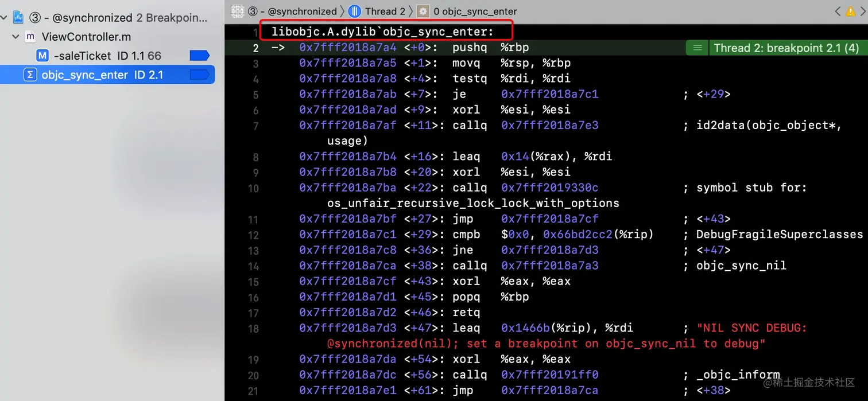Click os_unfair_recursive_lock_lock_with_options text
Screen dimensions: 868x401
point(473,203)
